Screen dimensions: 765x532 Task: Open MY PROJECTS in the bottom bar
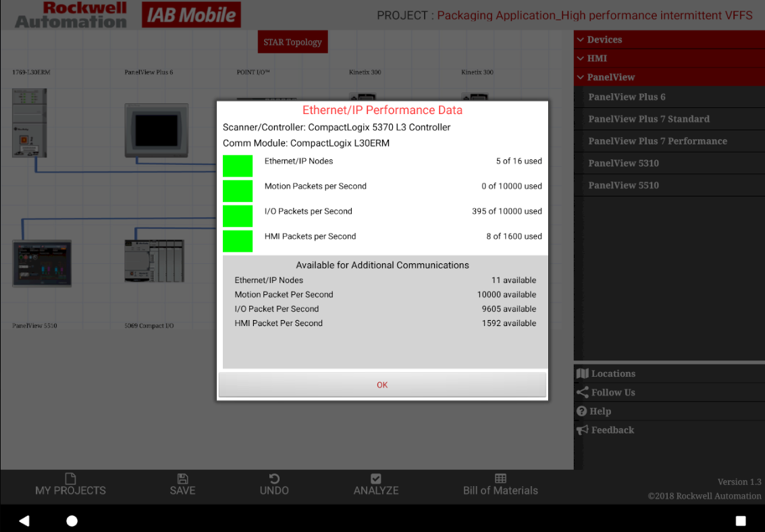click(70, 485)
